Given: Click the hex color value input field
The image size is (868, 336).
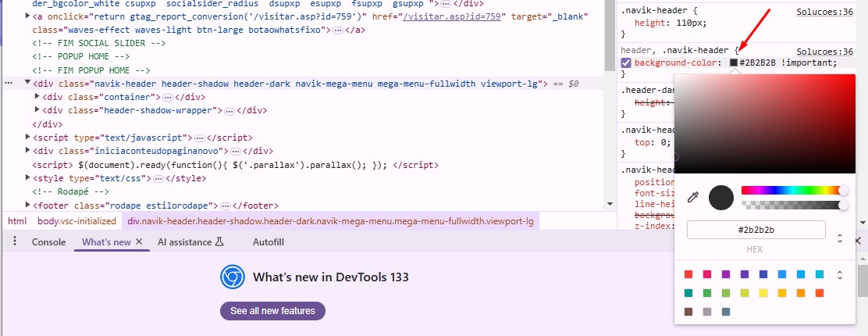Looking at the screenshot, I should (x=756, y=230).
